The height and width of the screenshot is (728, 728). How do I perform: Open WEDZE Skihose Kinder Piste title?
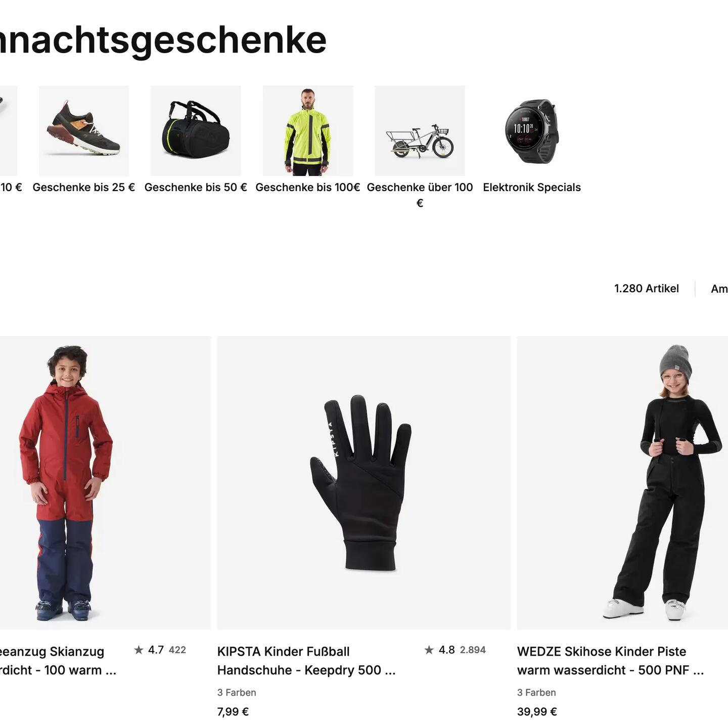[x=611, y=661]
